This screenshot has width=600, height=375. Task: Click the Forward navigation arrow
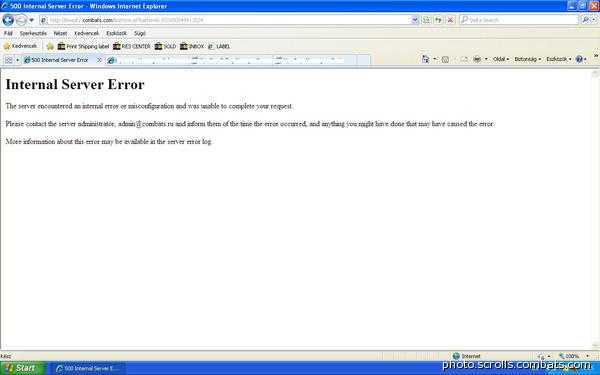pyautogui.click(x=21, y=20)
